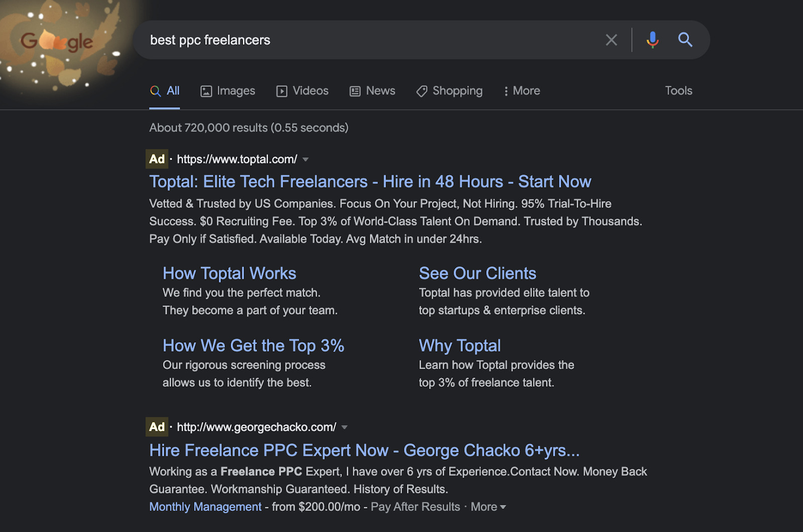The height and width of the screenshot is (532, 803).
Task: Expand the More search options
Action: pyautogui.click(x=521, y=91)
